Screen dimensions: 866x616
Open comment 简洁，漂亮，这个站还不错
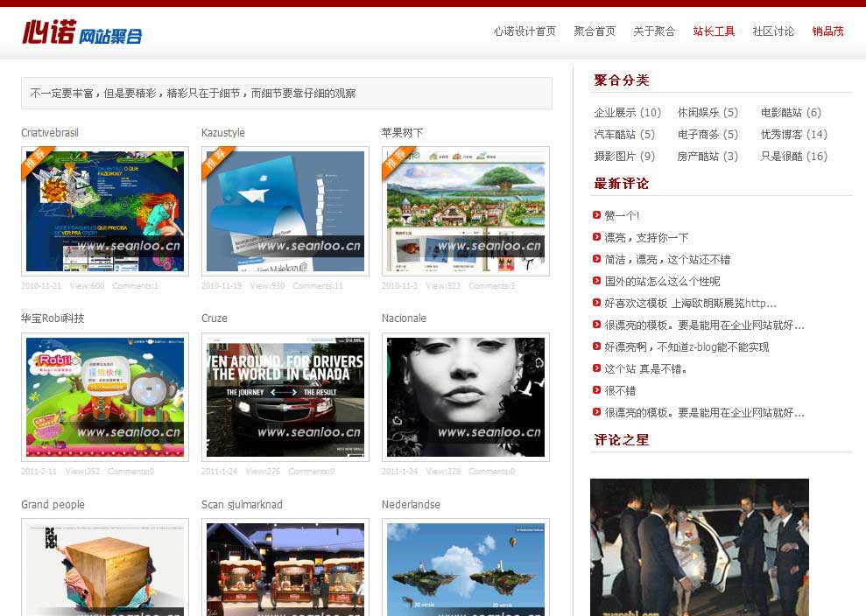point(667,260)
